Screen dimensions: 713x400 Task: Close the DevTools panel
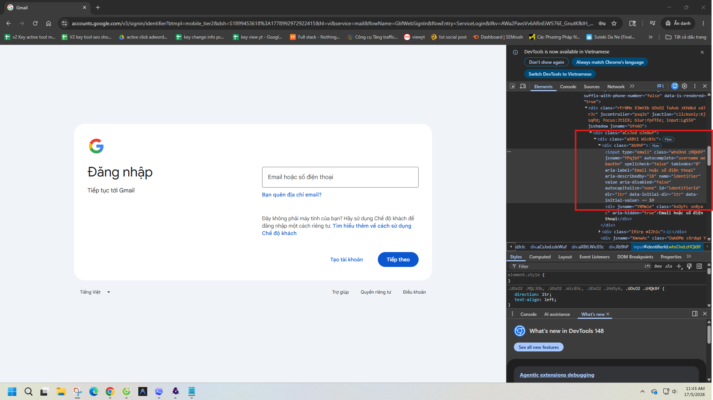coord(705,86)
